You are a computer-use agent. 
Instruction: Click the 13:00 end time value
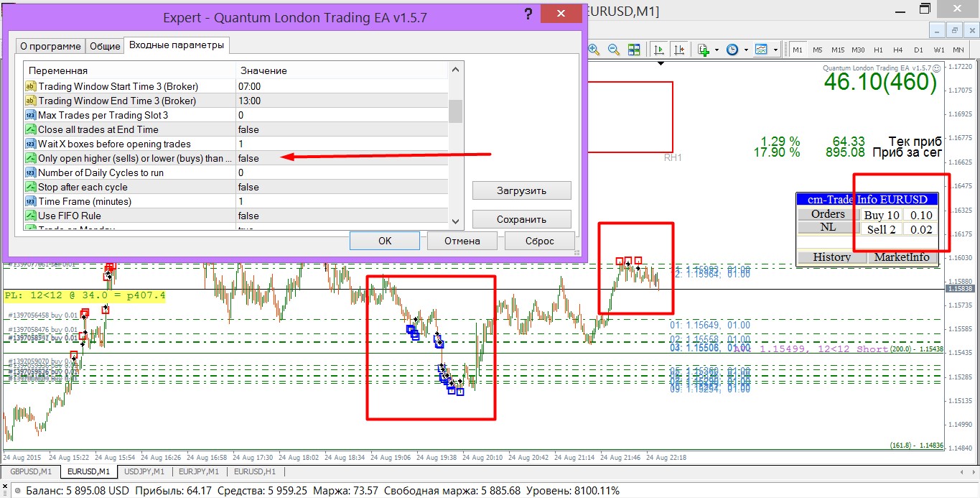point(249,101)
